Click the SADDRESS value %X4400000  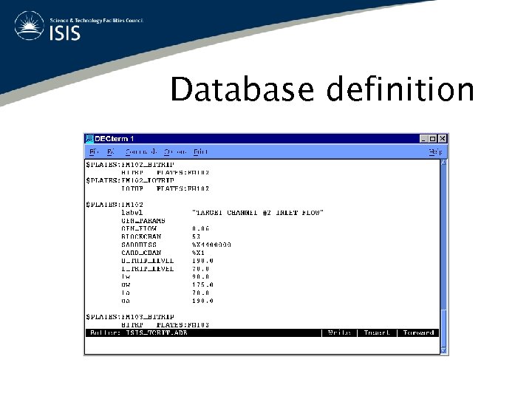click(x=211, y=245)
